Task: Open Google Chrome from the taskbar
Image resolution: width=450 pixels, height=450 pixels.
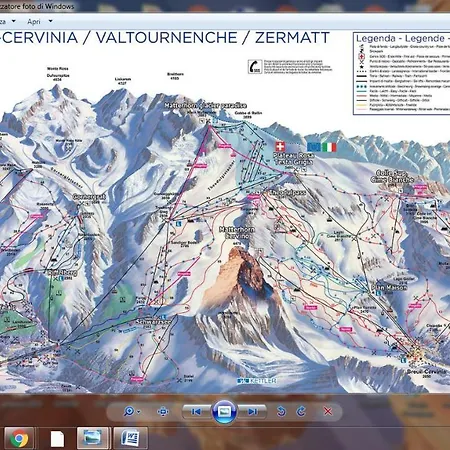Action: 19,439
